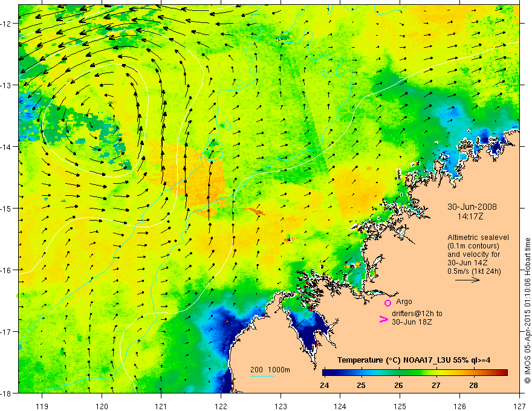Click longitude axis label 122
The image size is (532, 411).
pos(221,406)
